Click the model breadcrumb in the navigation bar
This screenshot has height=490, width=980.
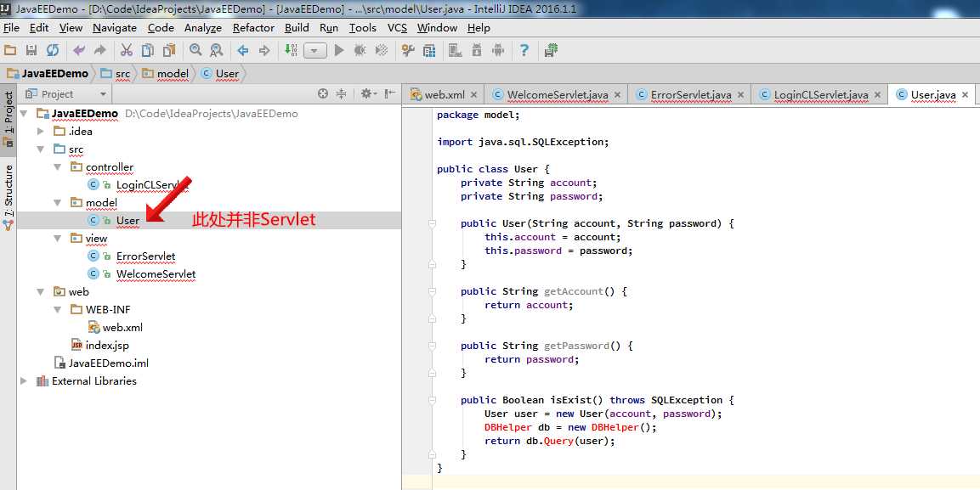coord(173,74)
